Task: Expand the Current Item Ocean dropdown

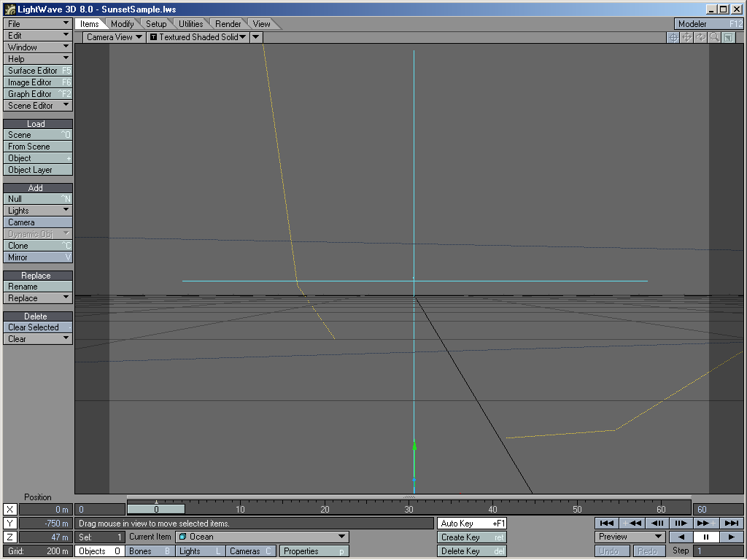Action: 263,537
